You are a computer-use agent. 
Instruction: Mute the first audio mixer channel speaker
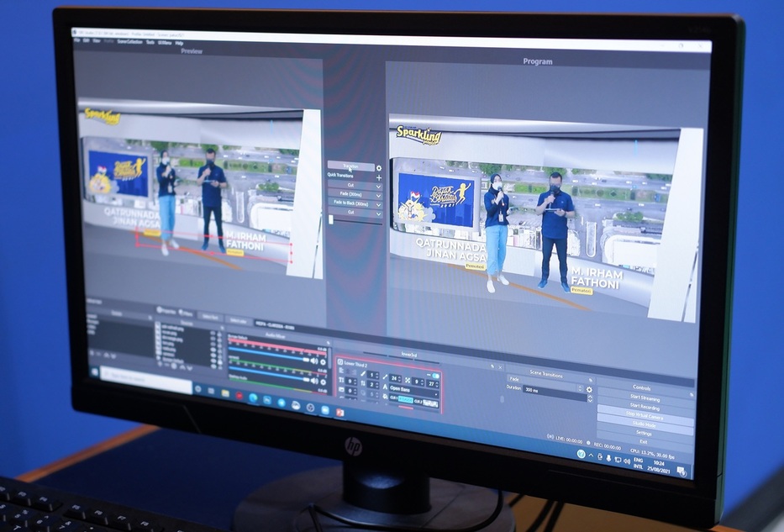coord(314,361)
